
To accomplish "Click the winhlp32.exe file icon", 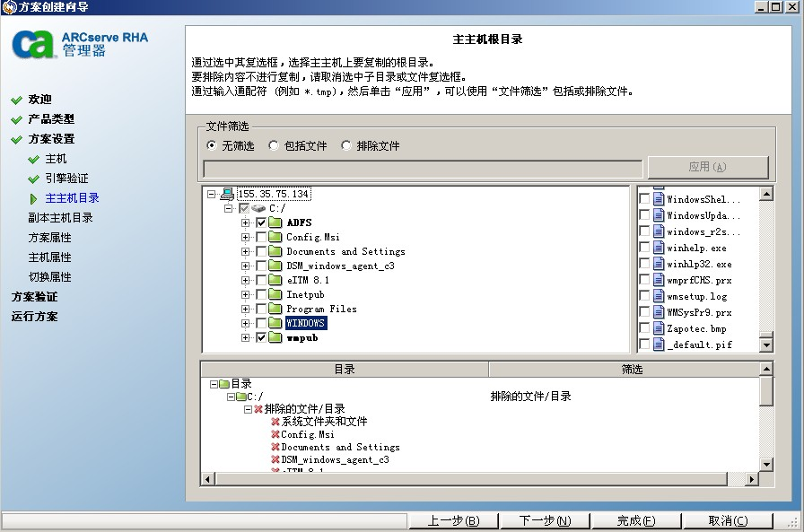I will pyautogui.click(x=659, y=264).
